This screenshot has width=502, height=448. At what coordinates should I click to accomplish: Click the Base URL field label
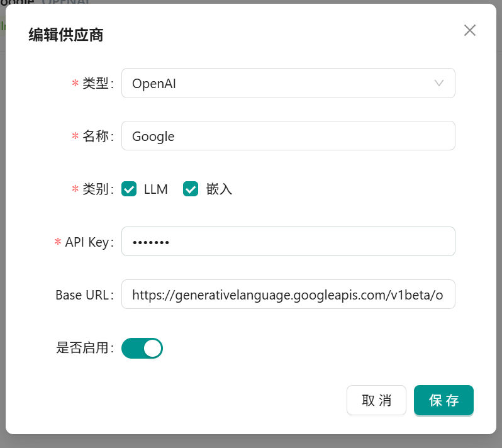coord(83,294)
